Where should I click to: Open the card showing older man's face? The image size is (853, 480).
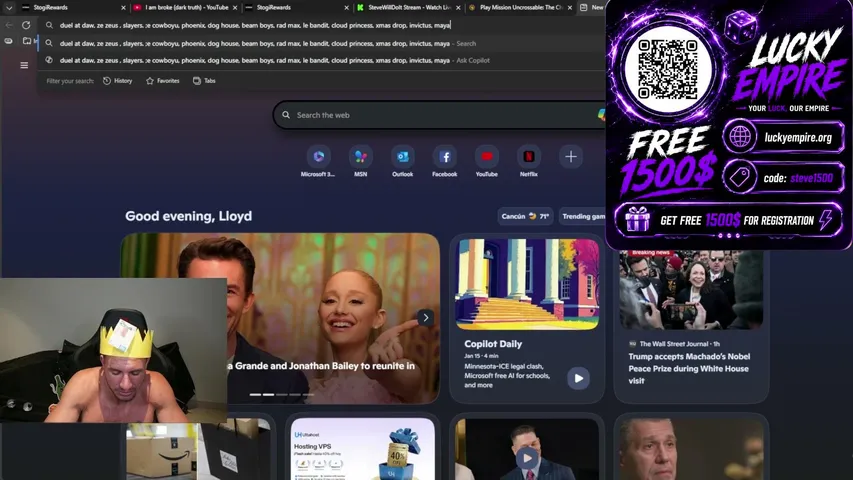click(x=691, y=449)
